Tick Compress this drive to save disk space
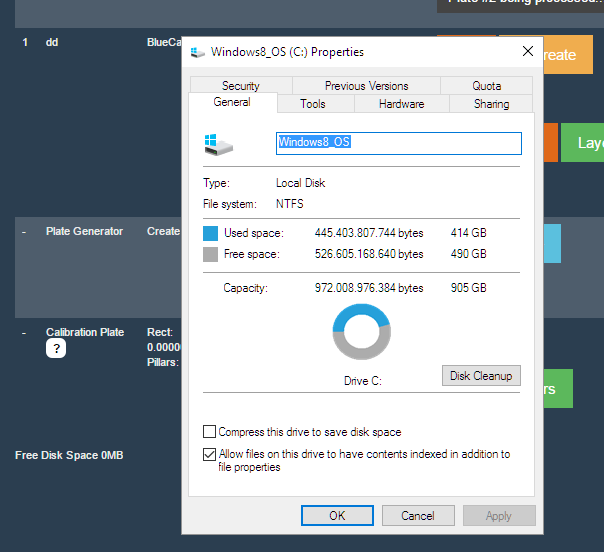Image resolution: width=604 pixels, height=552 pixels. click(x=209, y=432)
